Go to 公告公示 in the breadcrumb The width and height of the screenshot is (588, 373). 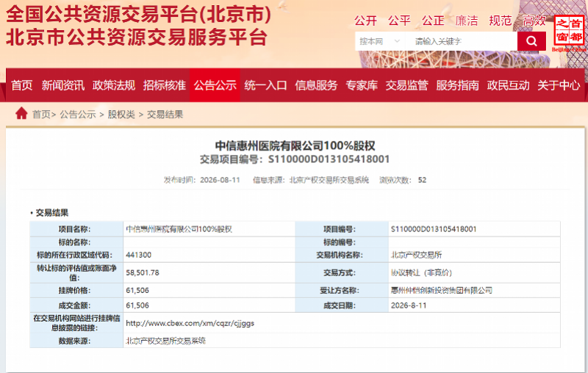pos(78,115)
